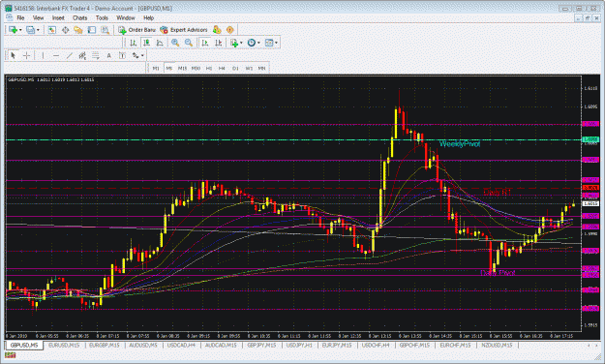Open the Indicators dropdown arrow

click(241, 43)
